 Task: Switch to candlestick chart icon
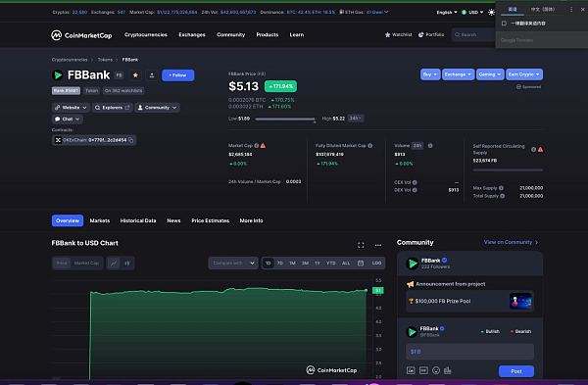127,264
